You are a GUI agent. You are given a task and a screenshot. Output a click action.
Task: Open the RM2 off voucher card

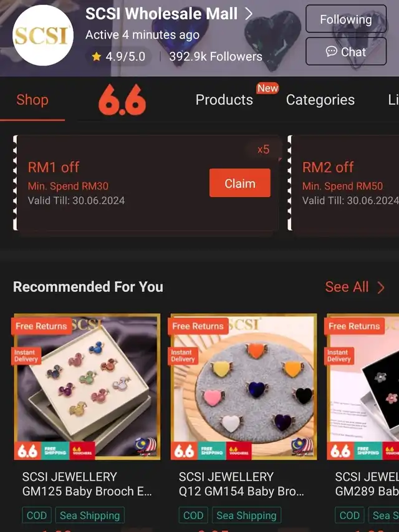(344, 183)
